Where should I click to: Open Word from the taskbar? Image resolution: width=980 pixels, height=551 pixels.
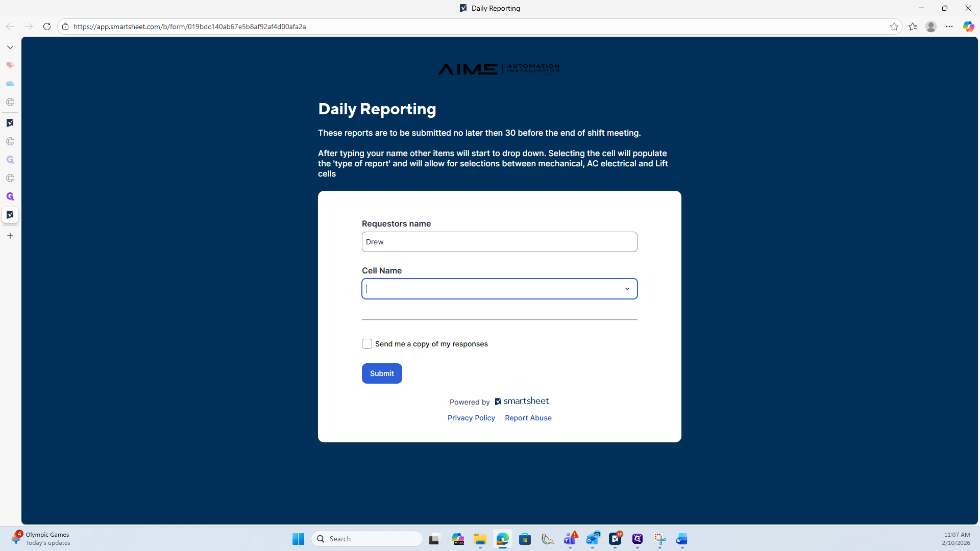coord(681,539)
